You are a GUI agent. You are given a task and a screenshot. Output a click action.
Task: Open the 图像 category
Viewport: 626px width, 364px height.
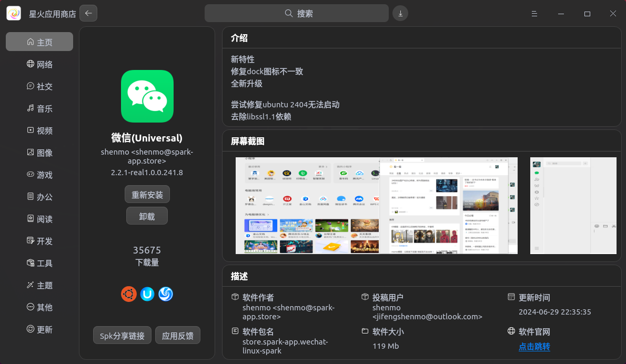tap(39, 153)
